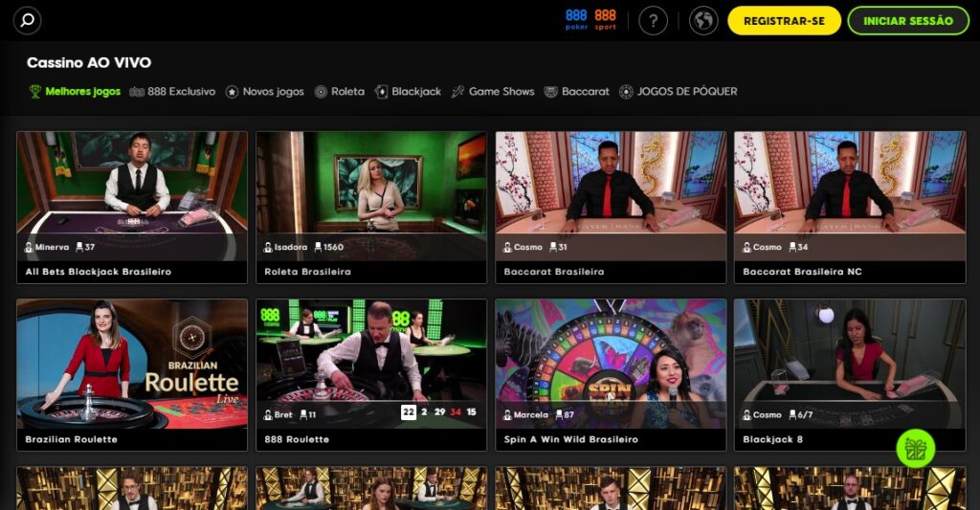
Task: Click the roulette wheel icon beside Roleta
Action: tap(321, 92)
